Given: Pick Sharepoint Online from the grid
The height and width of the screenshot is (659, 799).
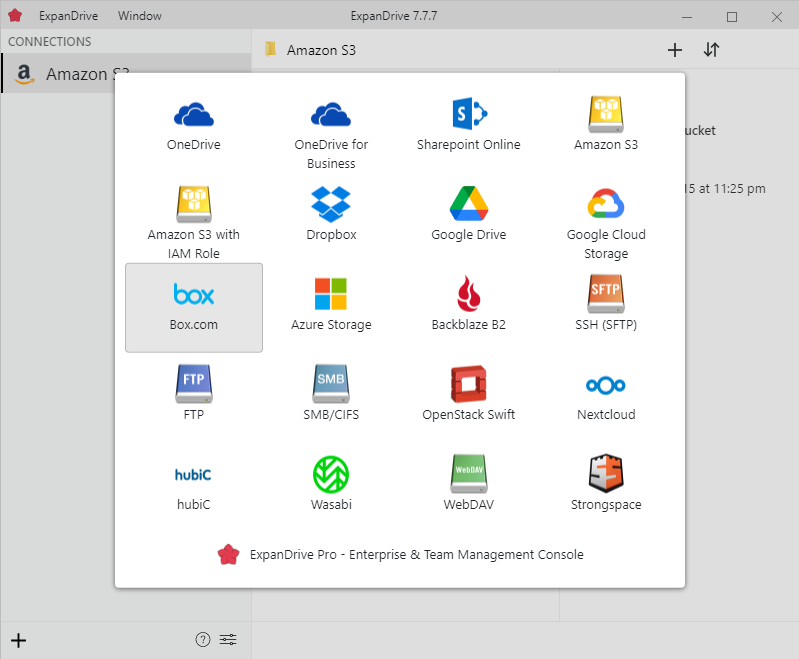Looking at the screenshot, I should click(x=468, y=113).
